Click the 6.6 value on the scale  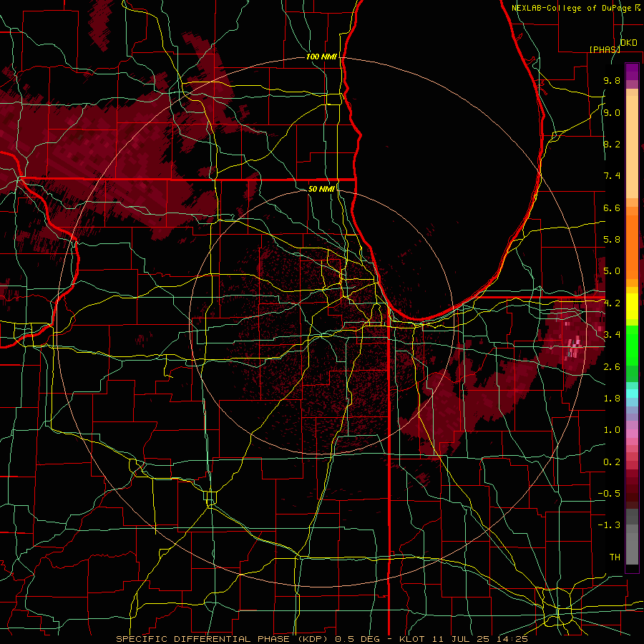coord(612,208)
